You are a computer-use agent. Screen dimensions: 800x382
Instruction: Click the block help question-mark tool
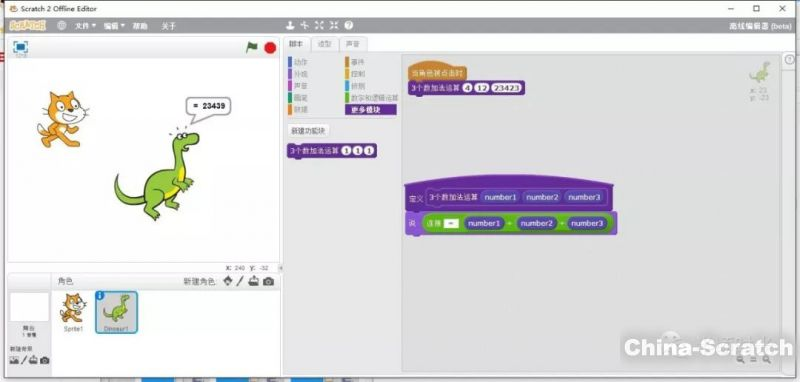click(x=349, y=26)
